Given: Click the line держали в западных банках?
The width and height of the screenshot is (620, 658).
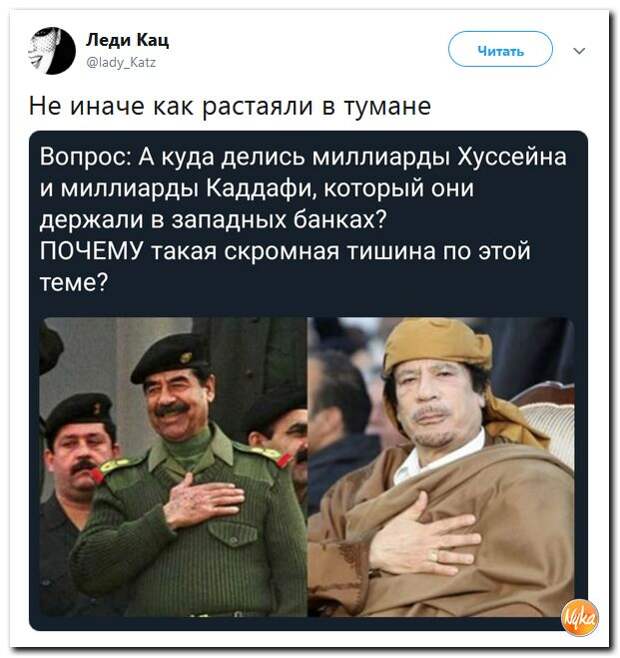Looking at the screenshot, I should click(x=213, y=219).
